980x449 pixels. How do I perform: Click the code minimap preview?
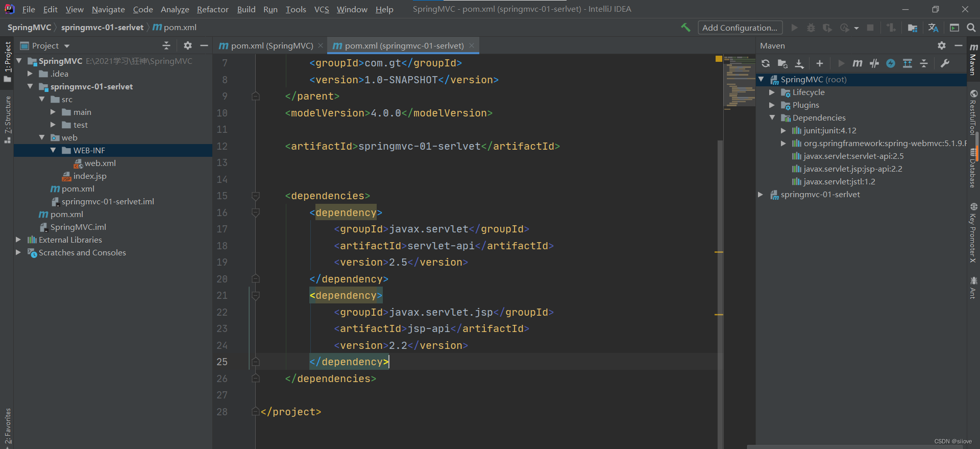(x=739, y=81)
